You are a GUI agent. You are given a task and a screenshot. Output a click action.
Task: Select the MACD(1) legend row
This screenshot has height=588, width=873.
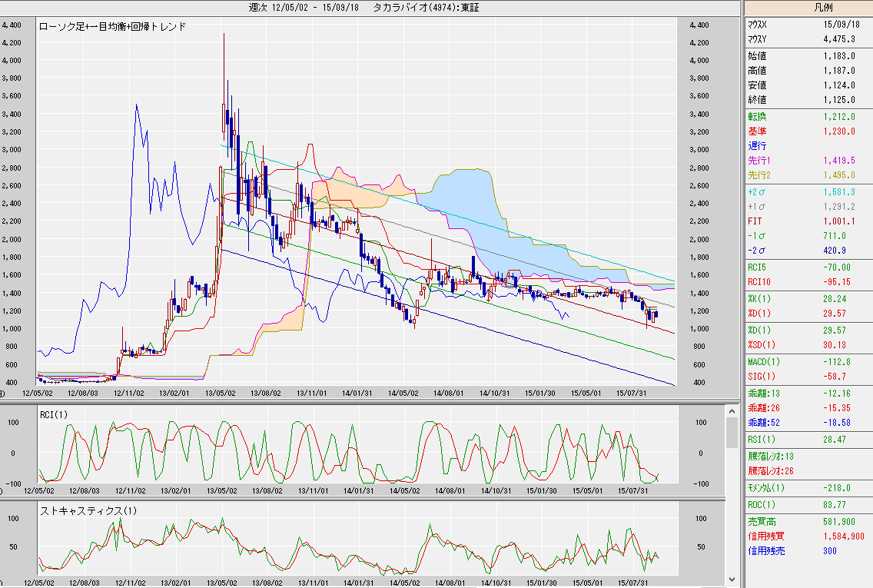(808, 361)
